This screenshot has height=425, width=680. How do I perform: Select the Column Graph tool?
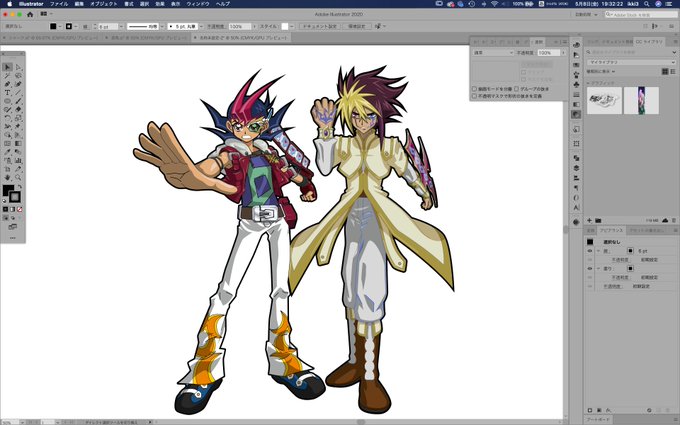click(x=18, y=160)
